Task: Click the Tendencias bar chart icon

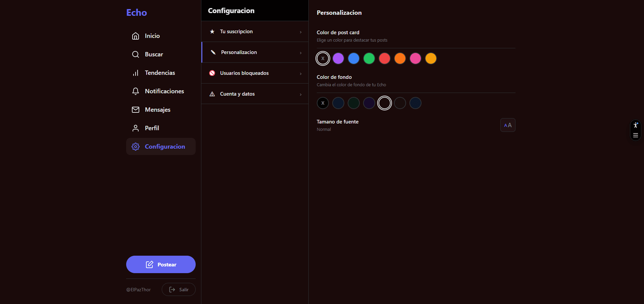Action: pyautogui.click(x=136, y=73)
